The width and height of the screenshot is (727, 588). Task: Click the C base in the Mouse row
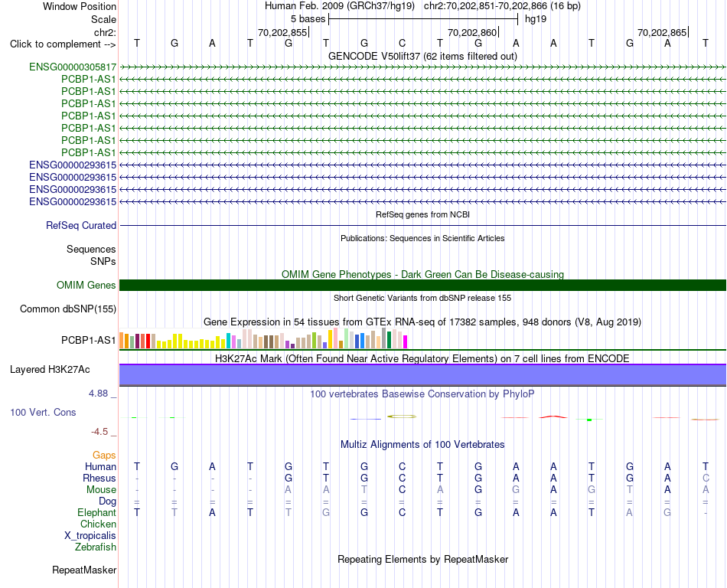coord(402,490)
